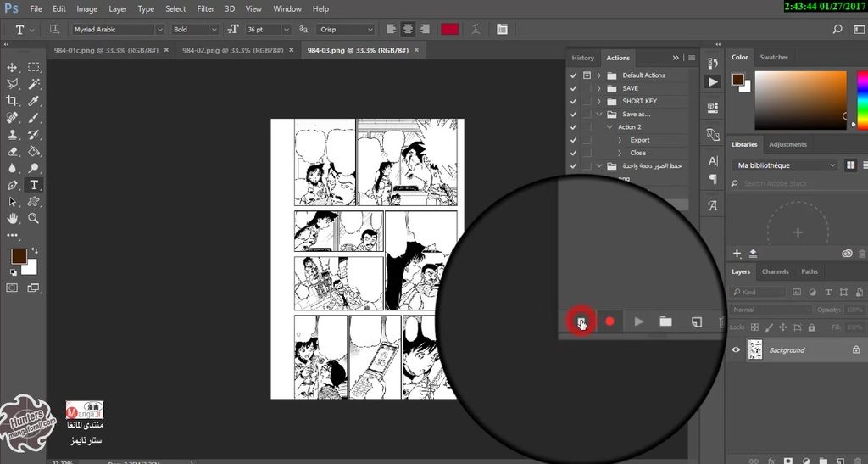Select the Move tool
The image size is (868, 464).
pyautogui.click(x=12, y=68)
